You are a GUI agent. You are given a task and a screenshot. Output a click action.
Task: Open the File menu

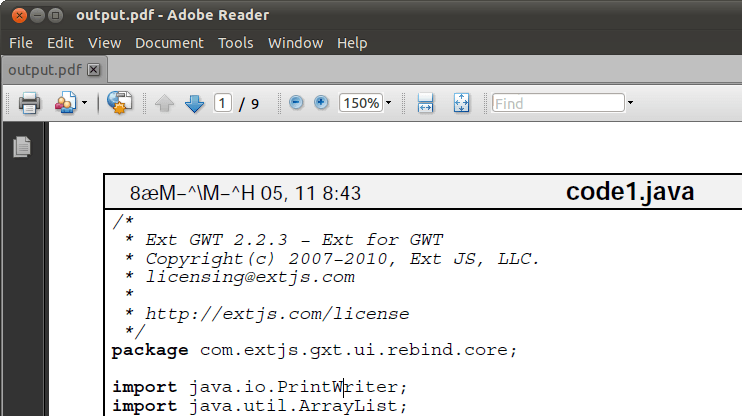coord(21,43)
